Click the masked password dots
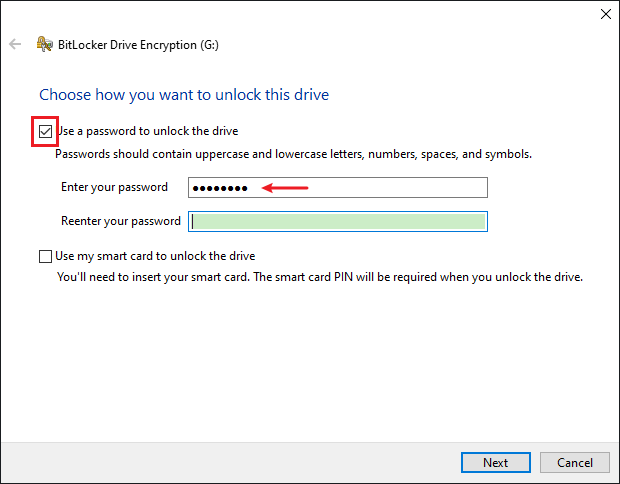The height and width of the screenshot is (484, 620). (x=220, y=189)
